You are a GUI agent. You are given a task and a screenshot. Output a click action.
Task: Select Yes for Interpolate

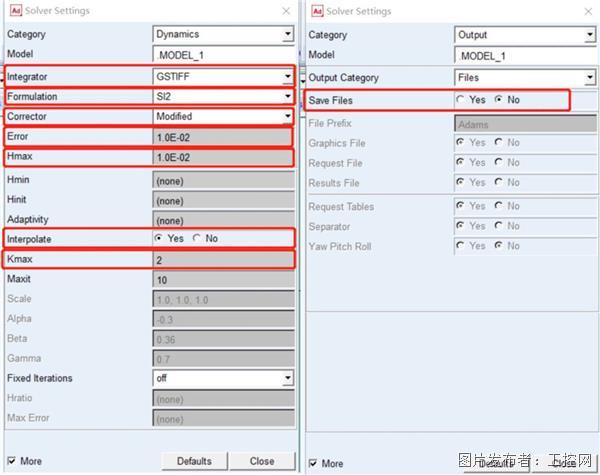(158, 238)
